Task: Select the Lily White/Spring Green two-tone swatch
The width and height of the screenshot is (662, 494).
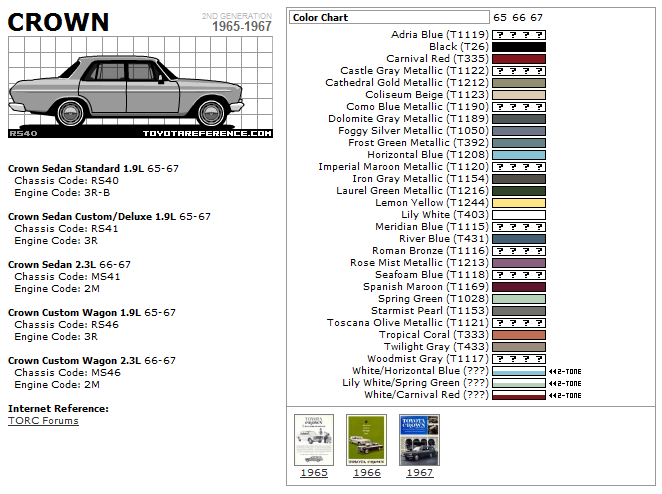Action: point(519,383)
